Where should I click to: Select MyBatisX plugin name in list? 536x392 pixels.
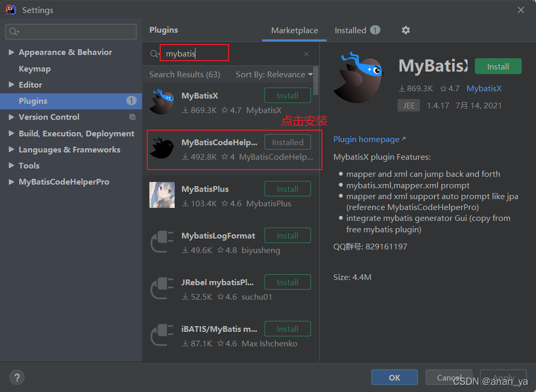200,96
